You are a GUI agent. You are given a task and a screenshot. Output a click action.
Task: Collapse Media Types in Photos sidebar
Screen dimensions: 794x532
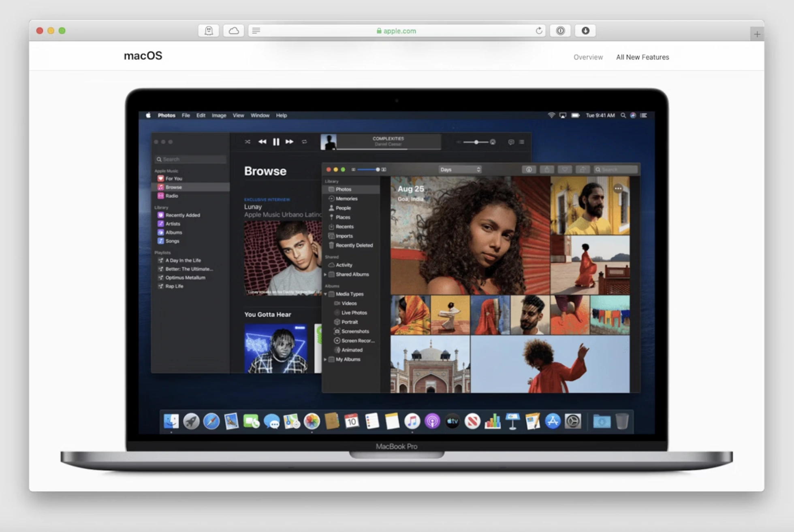point(325,294)
